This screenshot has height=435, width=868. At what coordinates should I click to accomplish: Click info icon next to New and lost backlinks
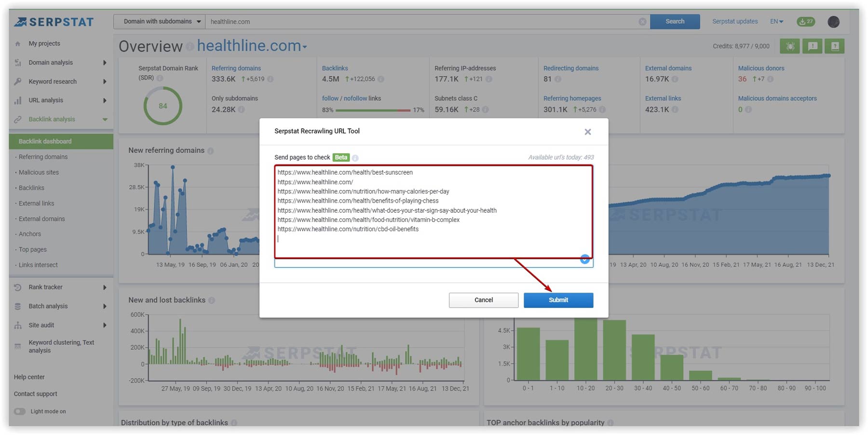tap(212, 300)
